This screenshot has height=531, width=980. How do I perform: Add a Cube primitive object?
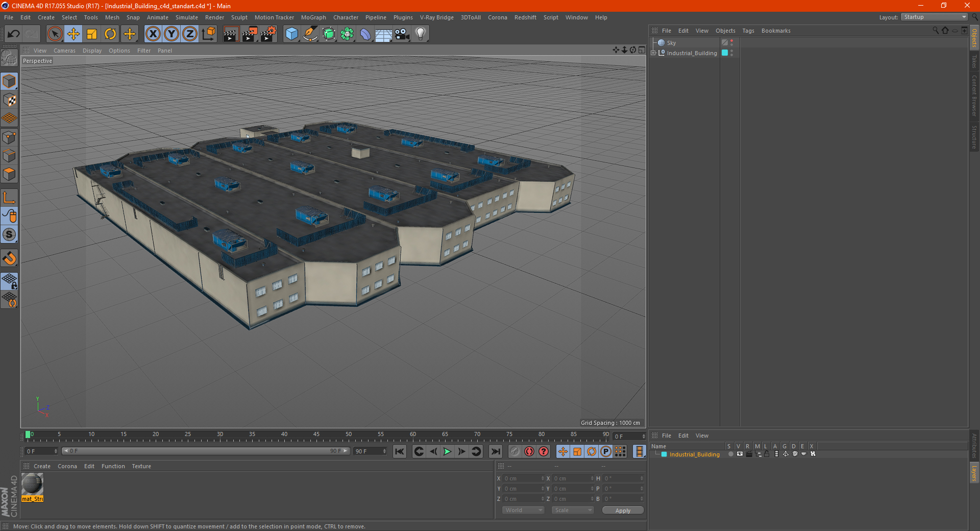pos(291,34)
